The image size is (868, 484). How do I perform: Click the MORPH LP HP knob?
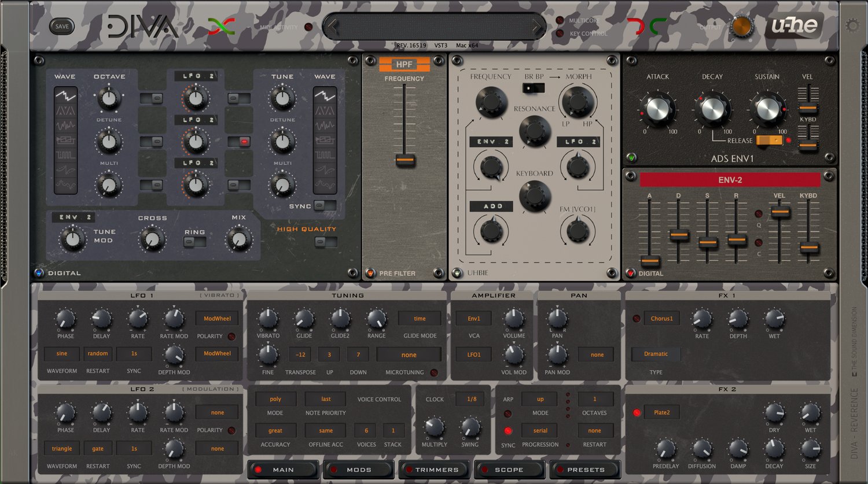(x=578, y=102)
